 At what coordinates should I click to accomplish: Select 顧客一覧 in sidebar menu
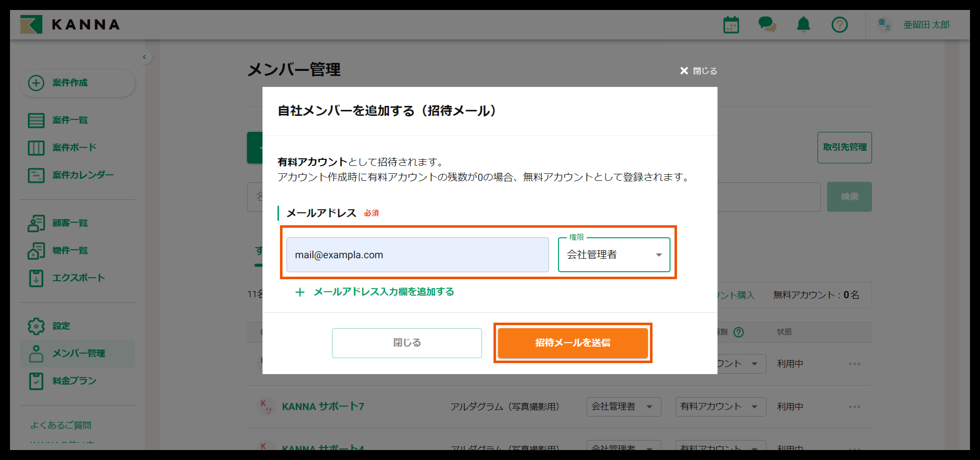(x=69, y=223)
